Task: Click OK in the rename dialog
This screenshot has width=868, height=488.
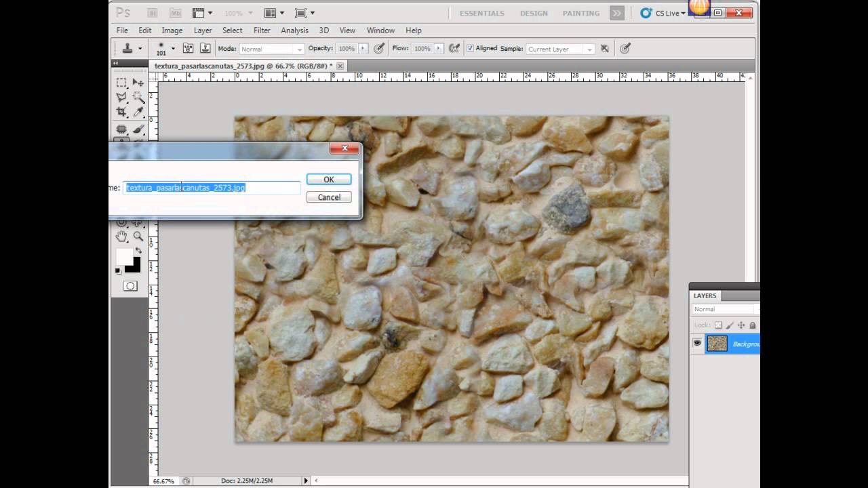Action: point(329,180)
